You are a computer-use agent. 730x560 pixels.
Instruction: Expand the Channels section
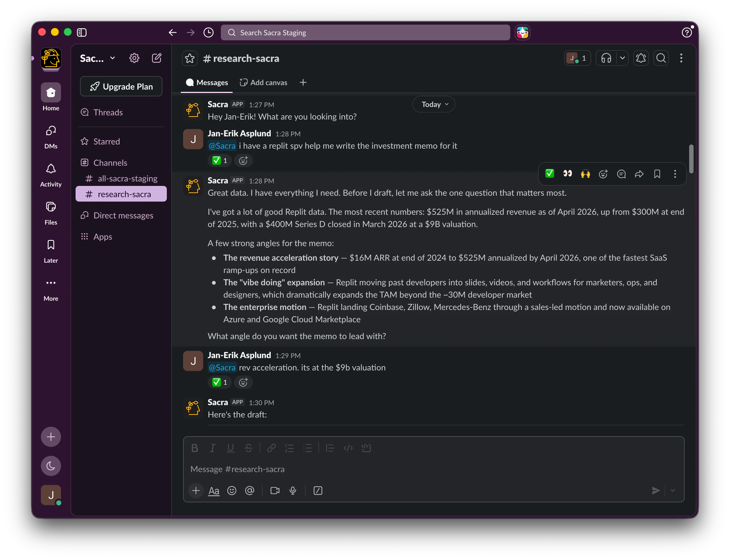coord(121,163)
